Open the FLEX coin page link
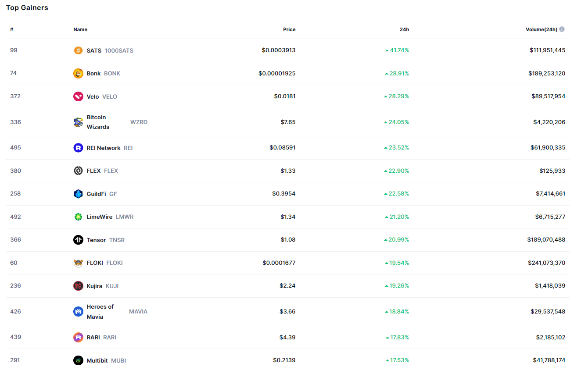Image resolution: width=588 pixels, height=374 pixels. point(93,171)
